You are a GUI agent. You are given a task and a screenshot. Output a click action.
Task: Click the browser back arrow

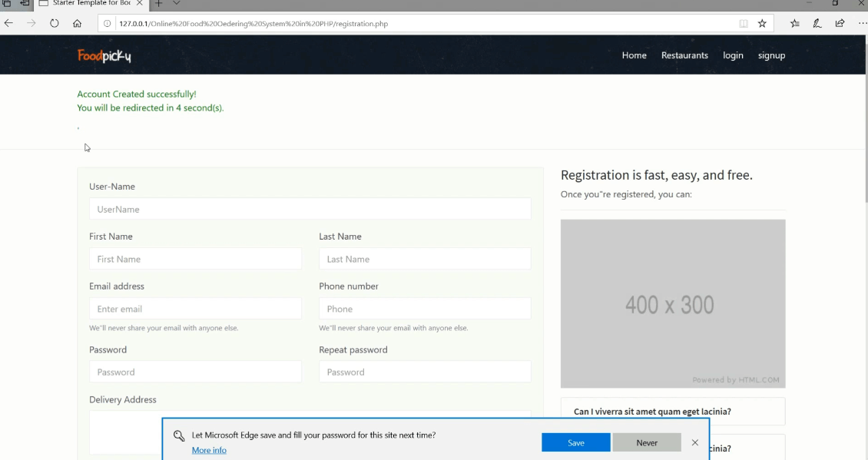coord(9,23)
